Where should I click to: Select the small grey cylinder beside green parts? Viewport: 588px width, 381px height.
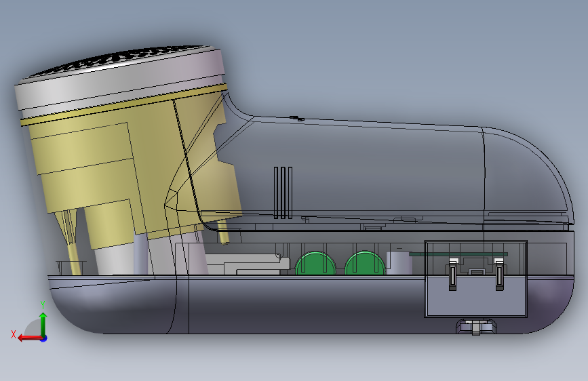tap(399, 262)
